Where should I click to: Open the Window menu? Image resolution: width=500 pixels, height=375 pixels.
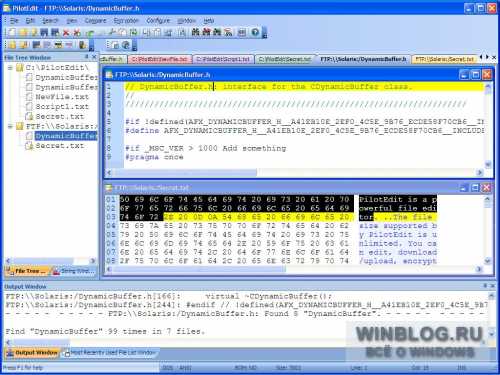[x=186, y=21]
